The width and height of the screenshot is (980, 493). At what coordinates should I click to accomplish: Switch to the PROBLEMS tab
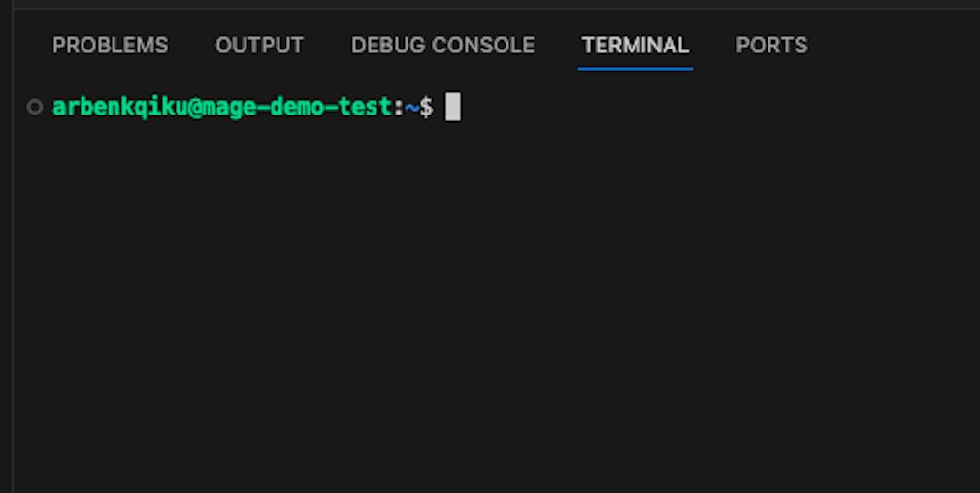point(110,45)
